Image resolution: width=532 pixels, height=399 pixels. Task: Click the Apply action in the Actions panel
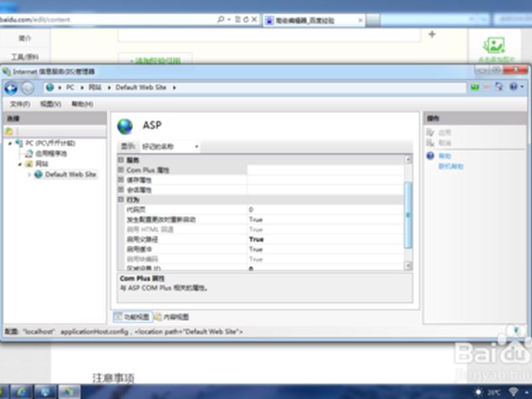(444, 132)
